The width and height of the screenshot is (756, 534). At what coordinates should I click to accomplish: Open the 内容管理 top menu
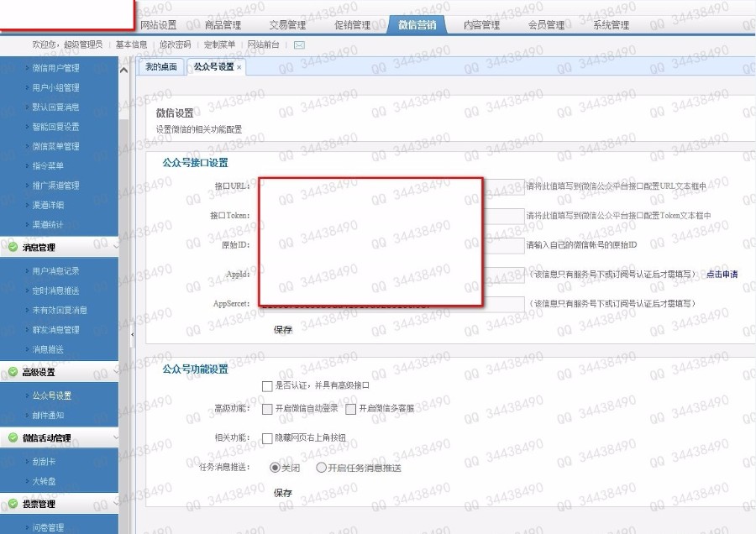(481, 24)
